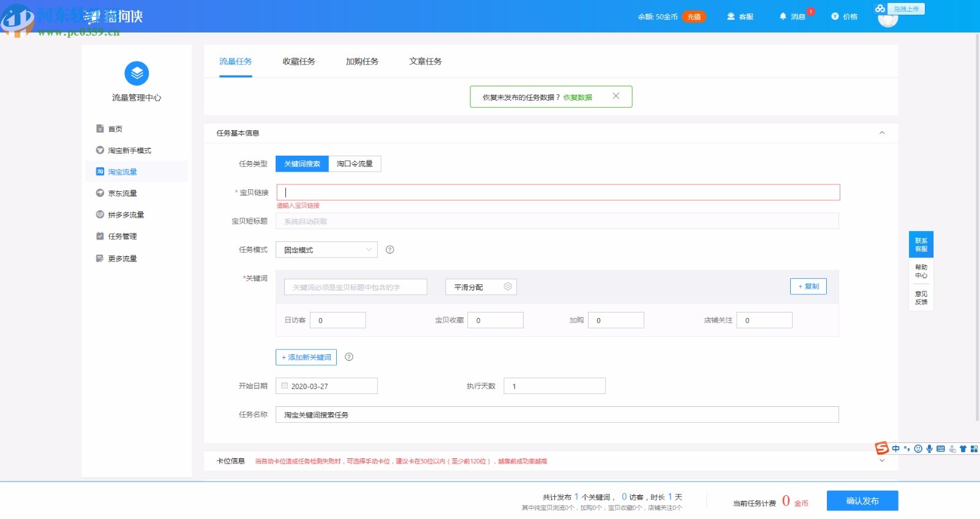This screenshot has height=519, width=980.
Task: Click the 首页 document icon in sidebar
Action: pos(100,129)
